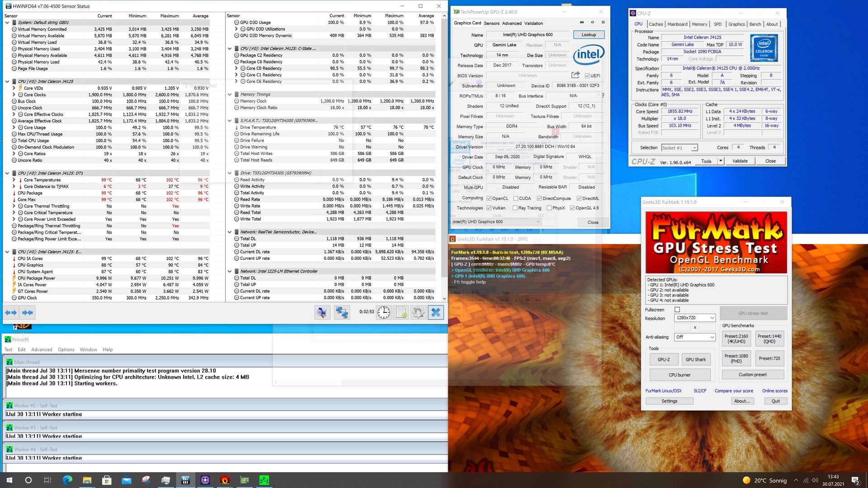Click GPU-Z refresh icon in header

pyautogui.click(x=592, y=22)
